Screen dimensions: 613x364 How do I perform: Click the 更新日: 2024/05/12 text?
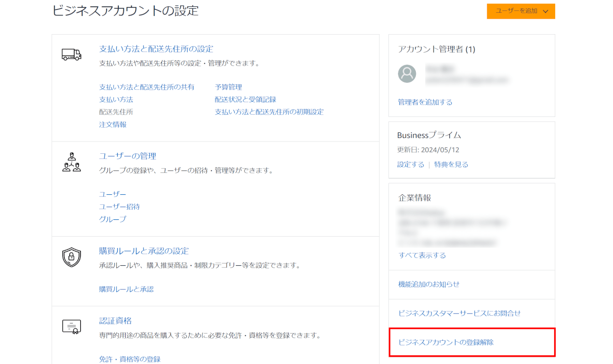(x=428, y=150)
